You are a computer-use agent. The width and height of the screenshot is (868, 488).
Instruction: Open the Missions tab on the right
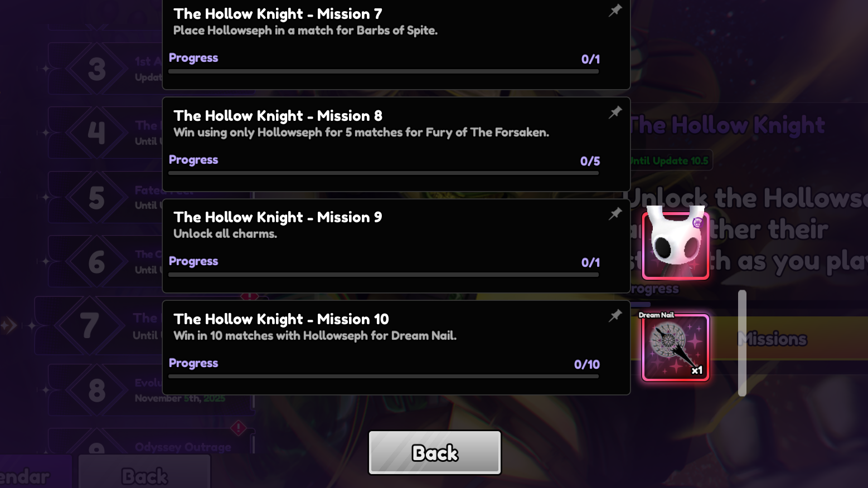click(x=772, y=338)
